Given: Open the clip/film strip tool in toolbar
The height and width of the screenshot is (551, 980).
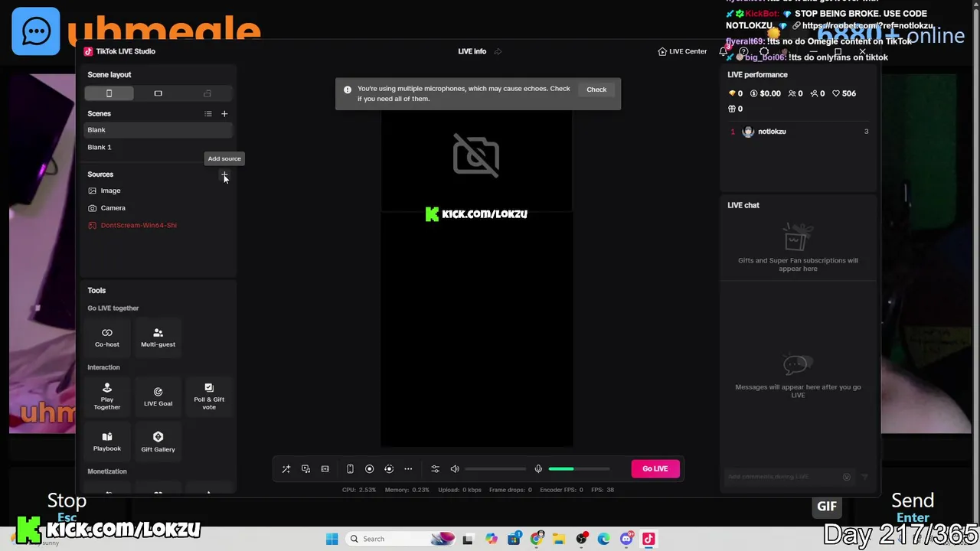Looking at the screenshot, I should click(x=325, y=469).
